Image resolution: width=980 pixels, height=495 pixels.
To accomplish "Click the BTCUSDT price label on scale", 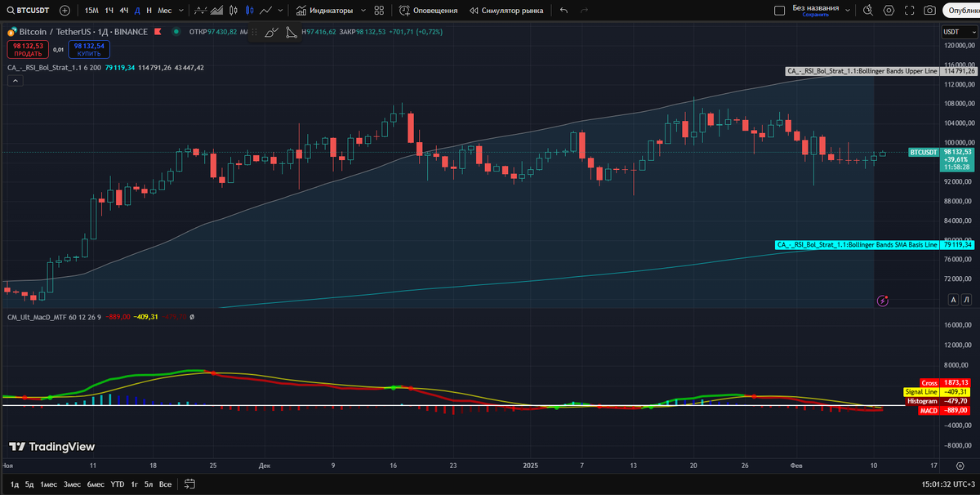I will click(924, 153).
